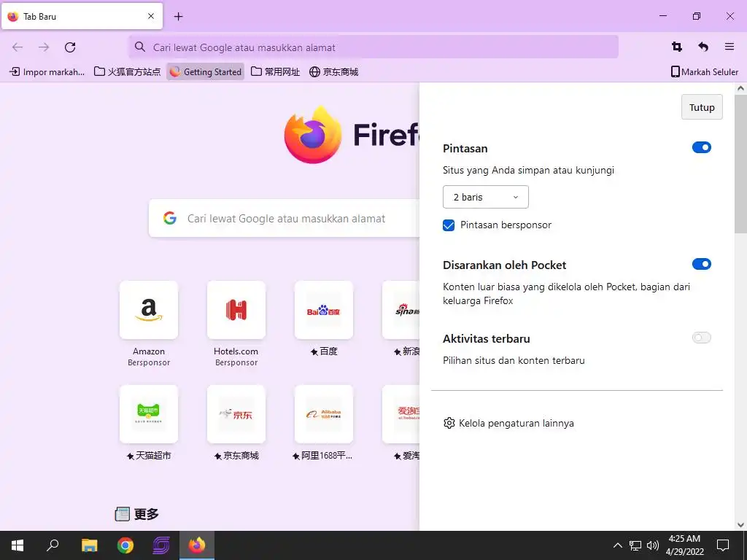Click the scrollbar down arrow
This screenshot has width=747, height=560.
(740, 525)
